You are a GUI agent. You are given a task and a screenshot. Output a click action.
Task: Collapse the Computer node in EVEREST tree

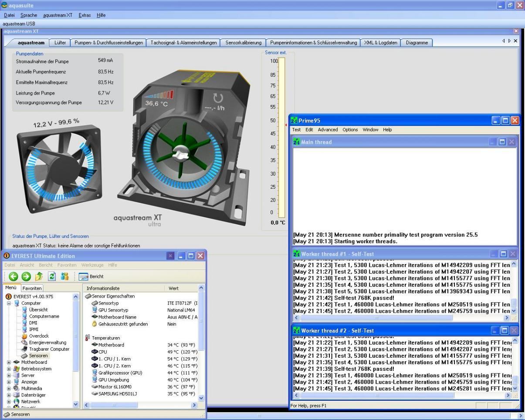pyautogui.click(x=9, y=303)
